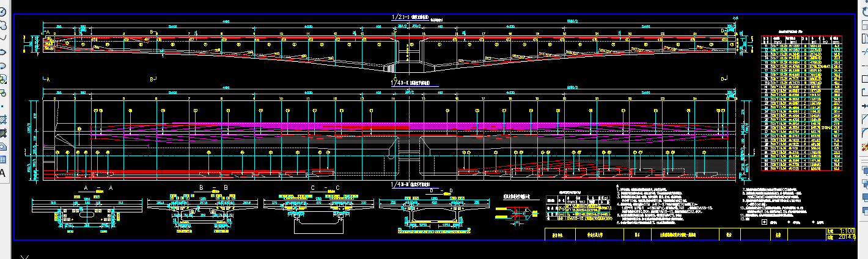Select the Ellipse Arc tool

tap(2, 65)
